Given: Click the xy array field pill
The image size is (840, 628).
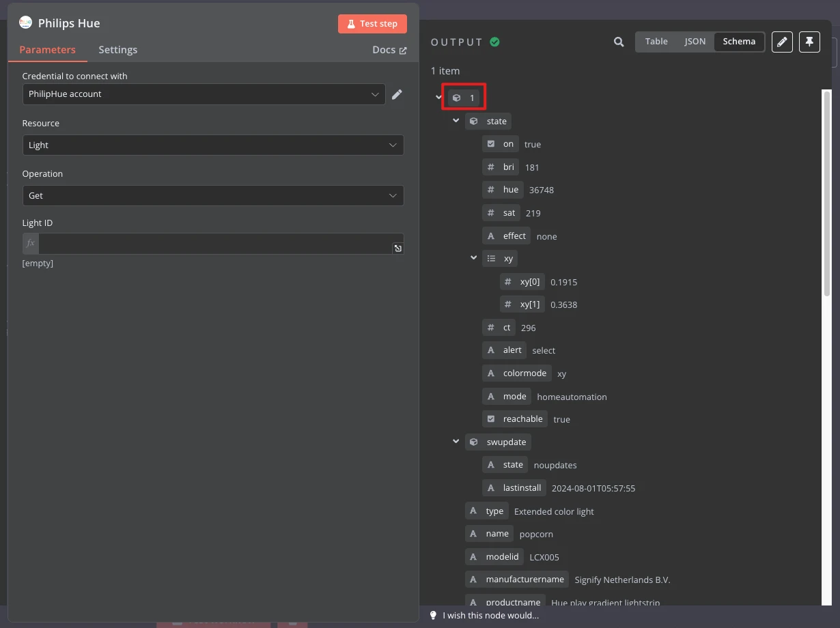Looking at the screenshot, I should pyautogui.click(x=500, y=259).
